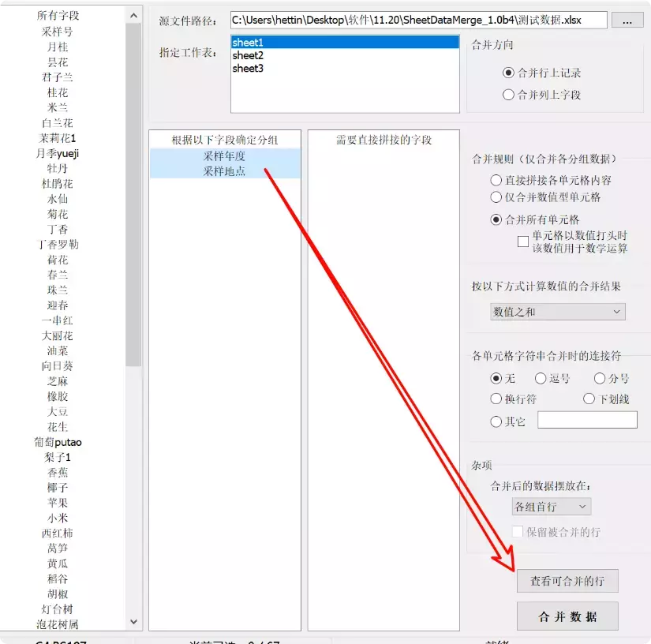The image size is (651, 644).
Task: Select the 向日葵 field entry
Action: [x=57, y=365]
